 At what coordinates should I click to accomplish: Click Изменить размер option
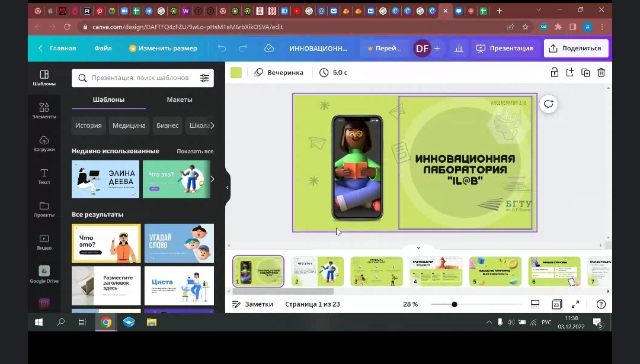point(163,48)
